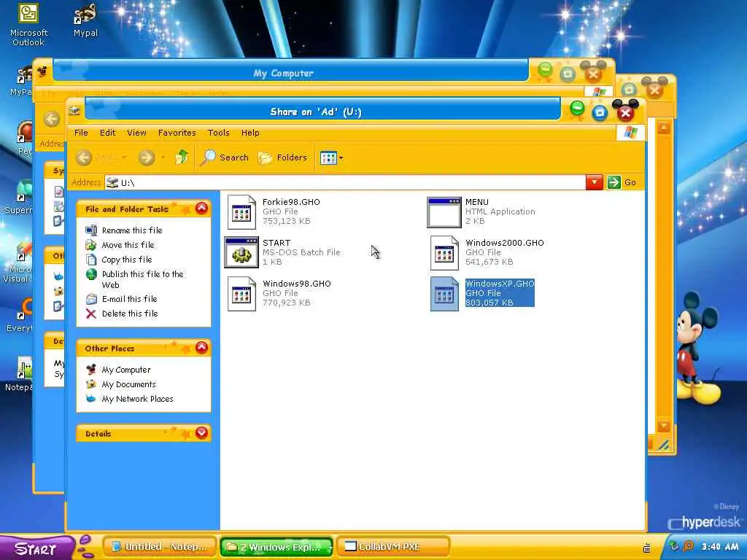Open the Mypal desktop shortcut
The image size is (747, 560).
pyautogui.click(x=85, y=21)
